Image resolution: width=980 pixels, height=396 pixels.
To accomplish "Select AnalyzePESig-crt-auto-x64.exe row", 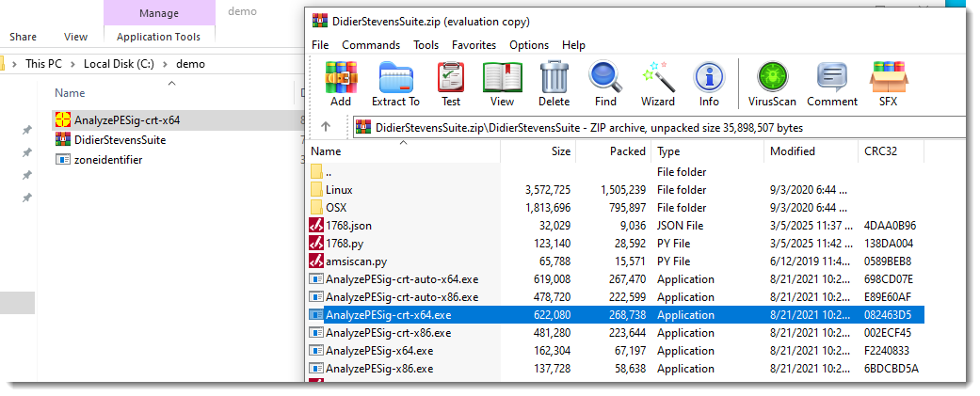I will (617, 279).
